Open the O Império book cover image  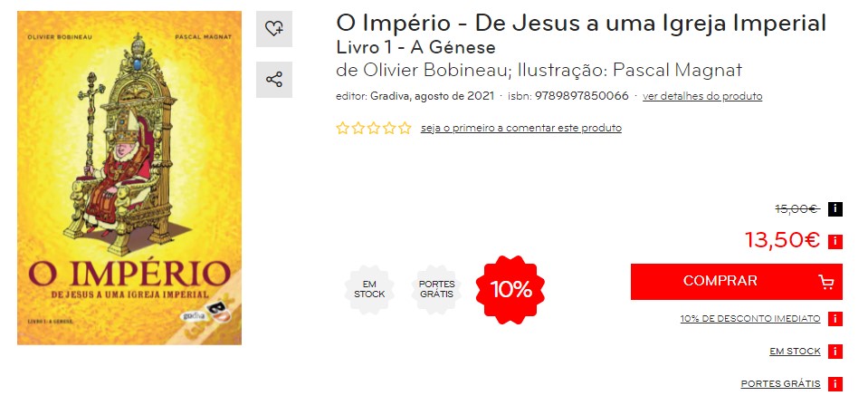point(129,178)
